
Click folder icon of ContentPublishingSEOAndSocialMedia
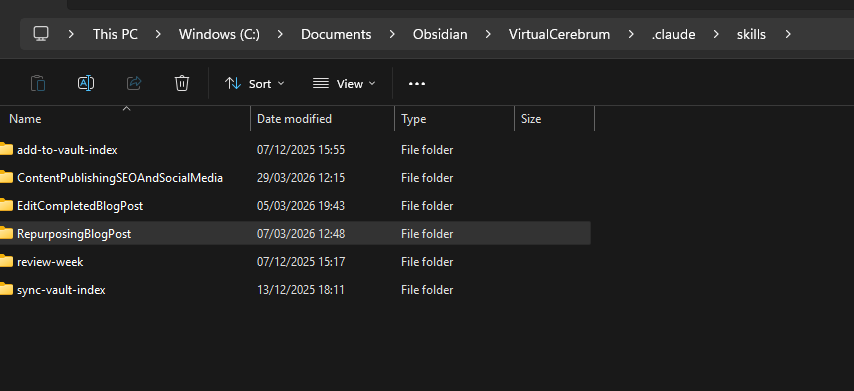click(6, 178)
